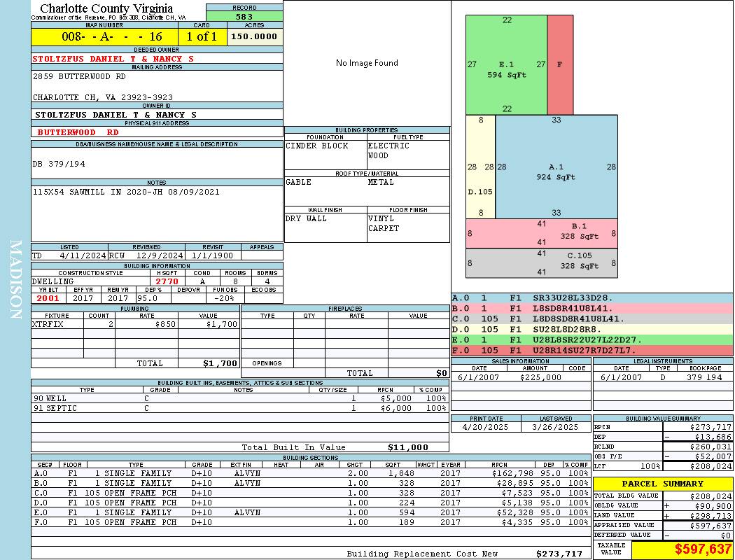Click OBS F/E value $52,007
Viewport: 735px width, 560px height.
coord(713,457)
